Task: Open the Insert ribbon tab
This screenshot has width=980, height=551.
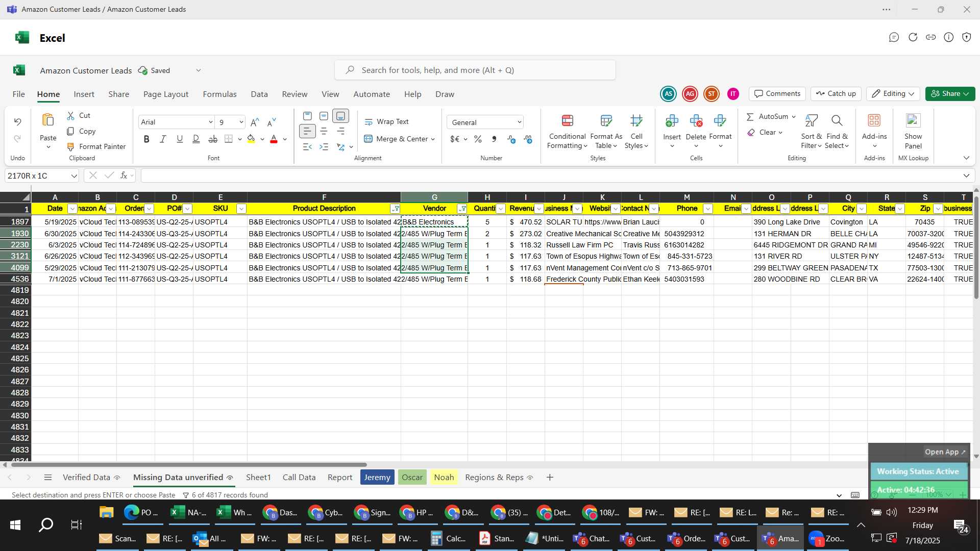Action: coord(84,94)
